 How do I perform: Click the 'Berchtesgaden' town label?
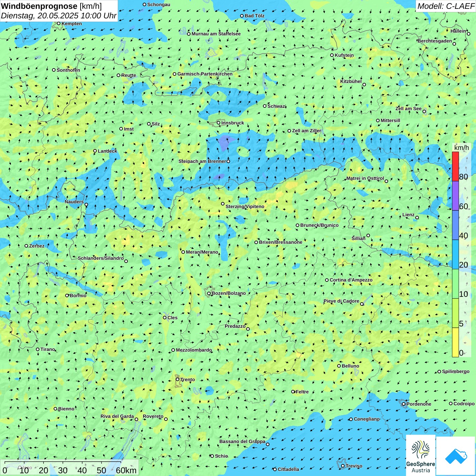pos(435,41)
